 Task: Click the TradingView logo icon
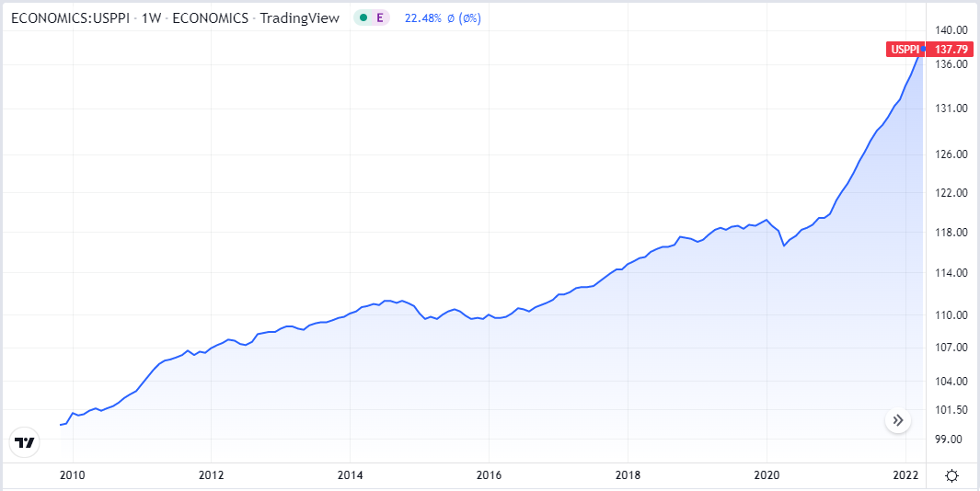point(25,442)
